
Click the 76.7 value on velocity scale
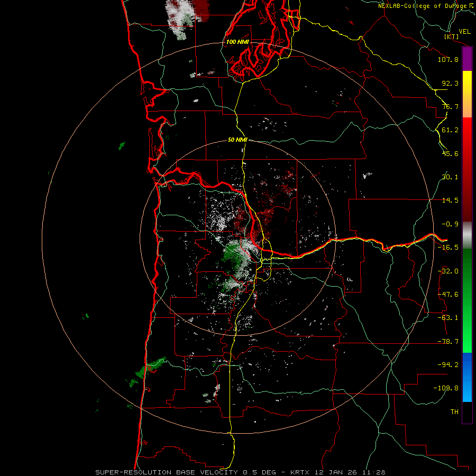coord(450,106)
